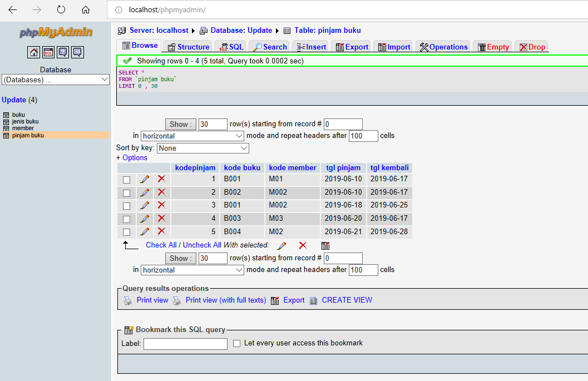Image resolution: width=588 pixels, height=381 pixels.
Task: Open the SQL documentation icon
Action: (x=77, y=52)
